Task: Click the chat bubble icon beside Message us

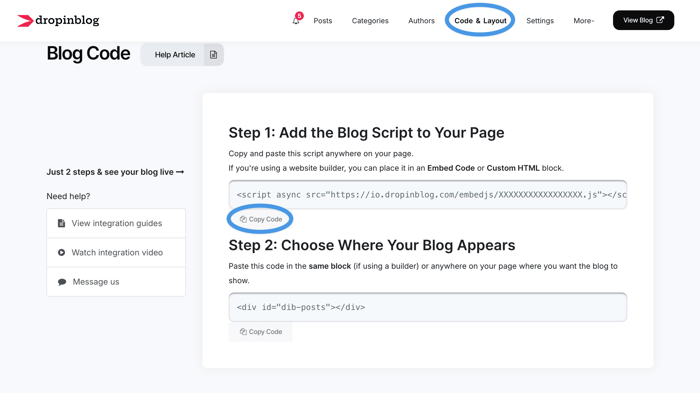Action: [62, 282]
